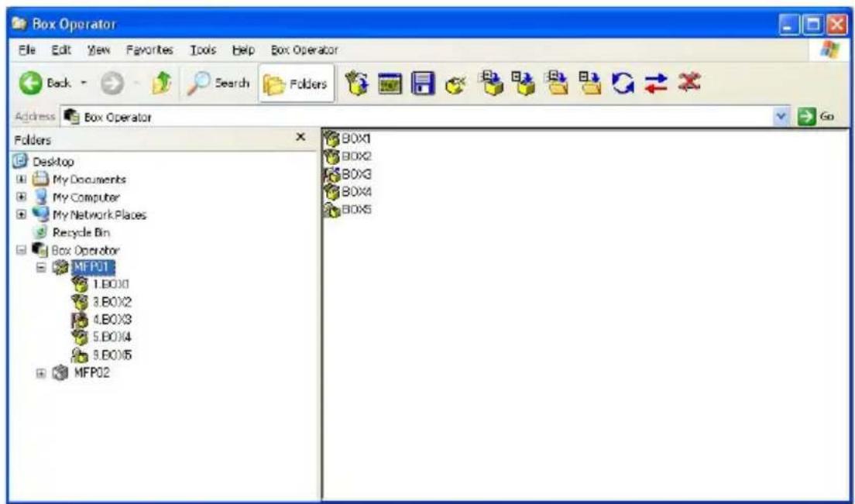Viewport: 855px width, 504px height.
Task: Collapse the MFP01 tree node
Action: [x=41, y=268]
